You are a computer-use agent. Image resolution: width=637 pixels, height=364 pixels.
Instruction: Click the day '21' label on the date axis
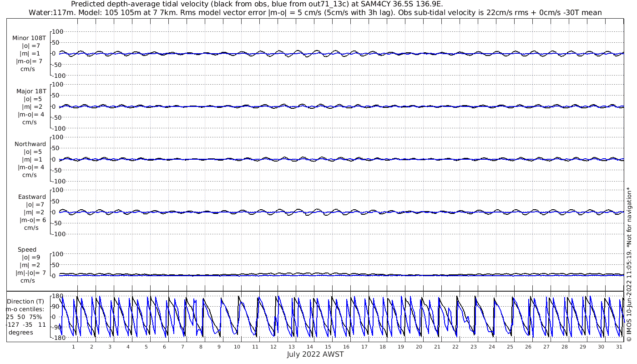pos(437,347)
